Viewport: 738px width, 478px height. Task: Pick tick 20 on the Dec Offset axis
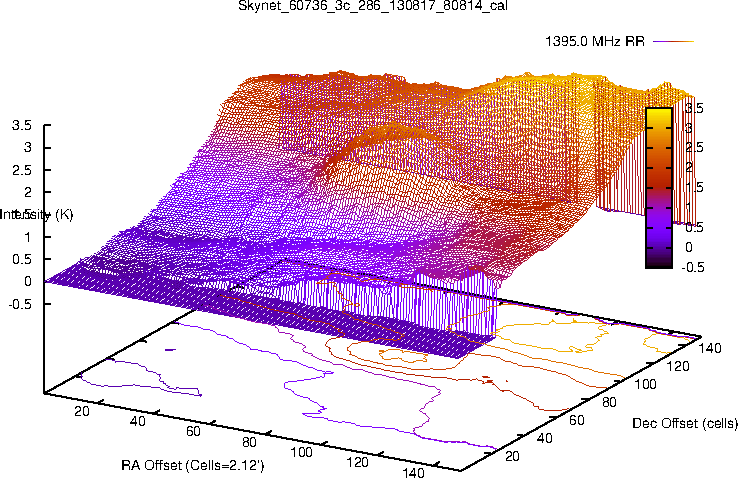tap(512, 456)
